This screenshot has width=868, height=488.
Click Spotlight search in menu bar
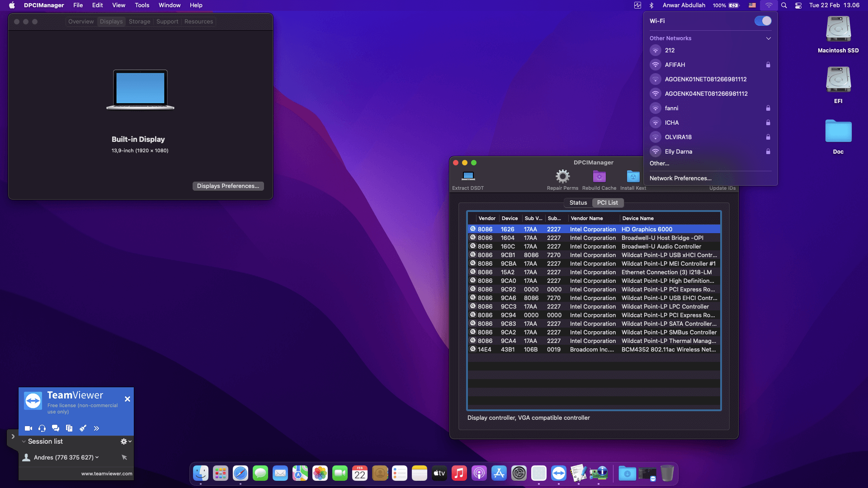[x=784, y=5]
